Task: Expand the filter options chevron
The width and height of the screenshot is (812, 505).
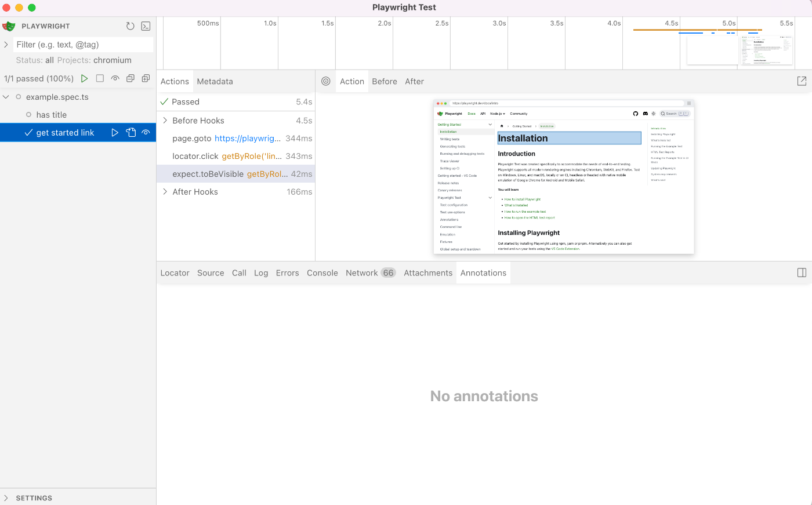Action: (x=6, y=45)
